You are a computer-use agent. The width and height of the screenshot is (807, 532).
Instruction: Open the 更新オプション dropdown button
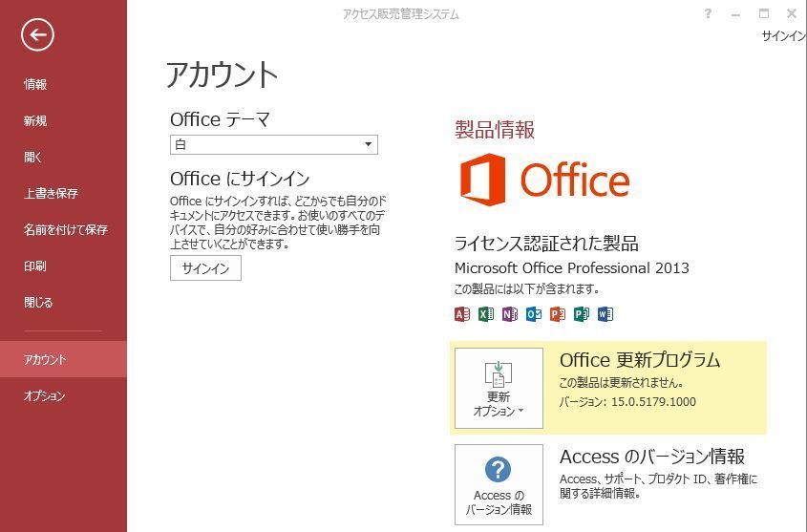(x=499, y=389)
